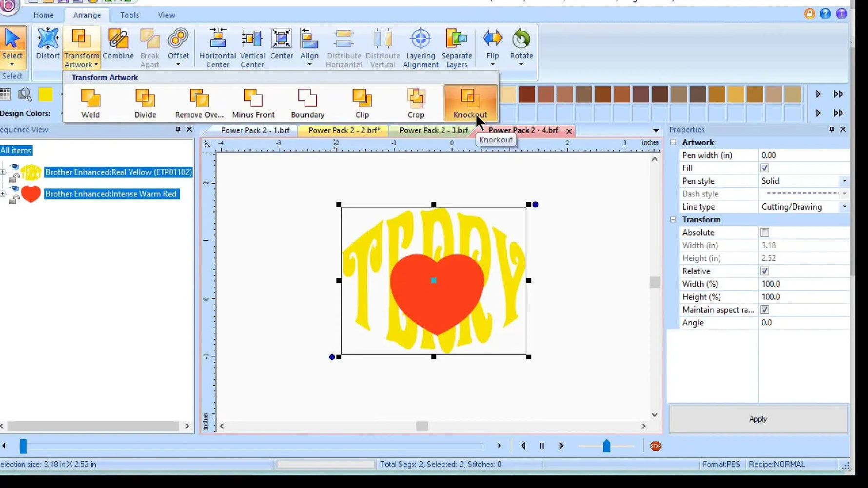Hide the Real Yellow layer eye
Viewport: 868px width, 488px height.
coord(14,167)
